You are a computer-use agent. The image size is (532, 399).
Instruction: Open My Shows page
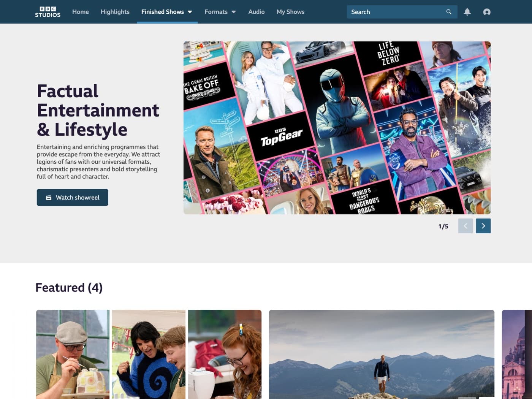coord(290,12)
